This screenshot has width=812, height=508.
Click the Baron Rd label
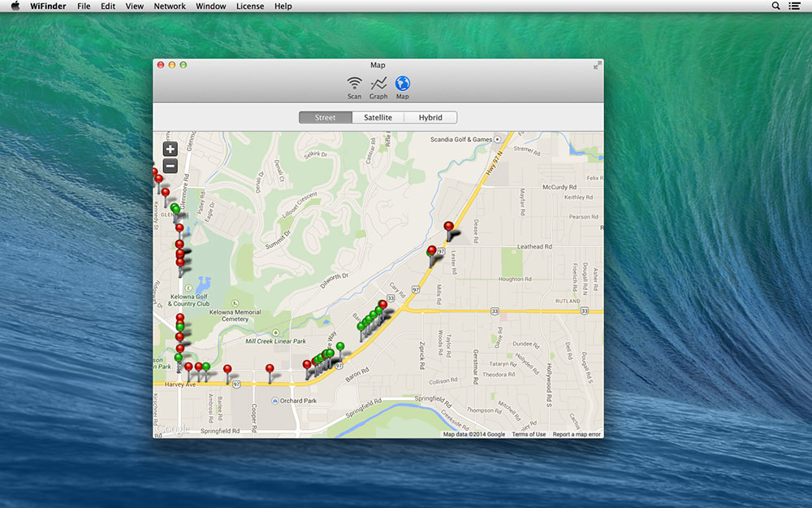click(x=357, y=375)
